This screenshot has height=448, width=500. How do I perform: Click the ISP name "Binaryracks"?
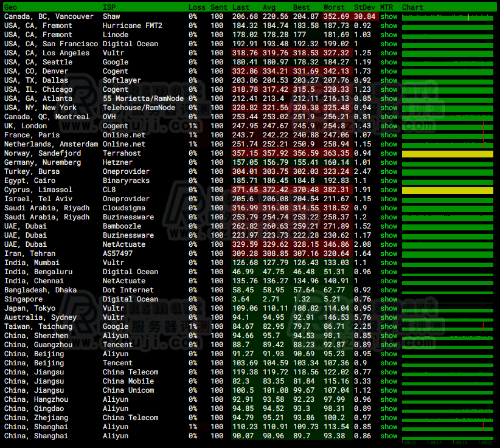(x=126, y=181)
